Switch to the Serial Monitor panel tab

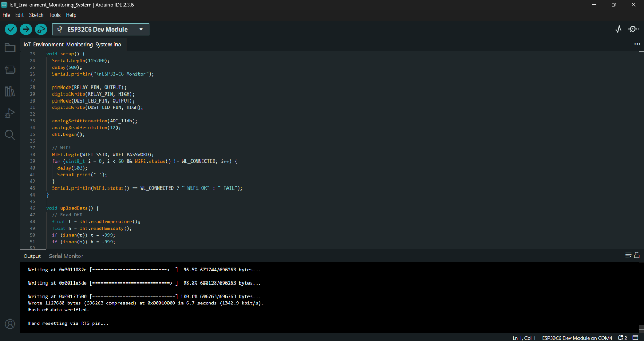tap(66, 256)
